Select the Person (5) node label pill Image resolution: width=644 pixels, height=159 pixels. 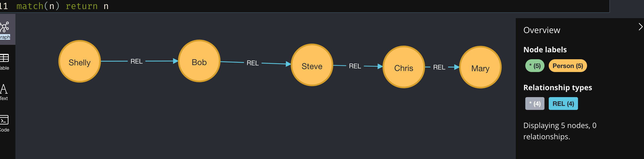coord(568,65)
